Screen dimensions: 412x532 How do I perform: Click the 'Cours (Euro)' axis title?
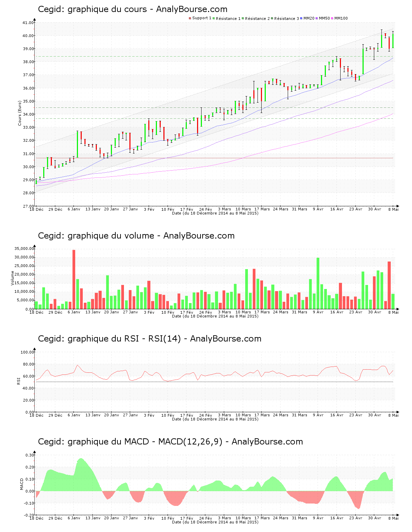click(20, 113)
